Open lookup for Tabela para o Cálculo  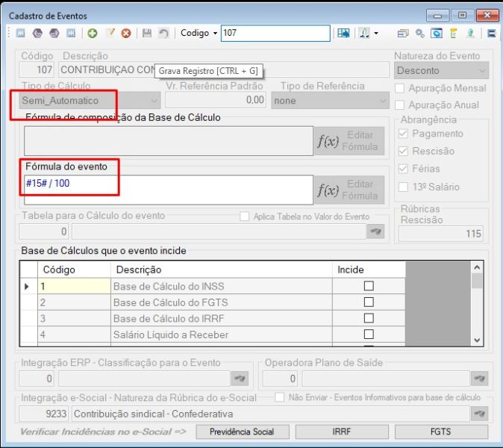375,231
